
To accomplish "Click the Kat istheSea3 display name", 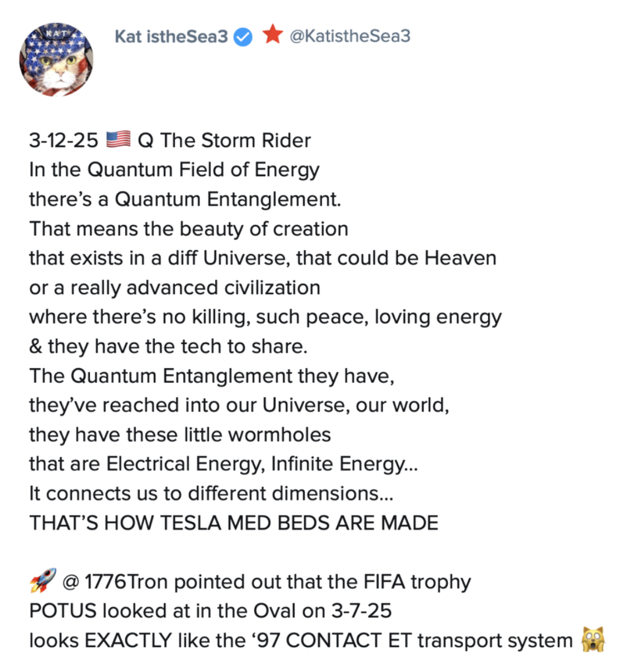I will [x=171, y=36].
